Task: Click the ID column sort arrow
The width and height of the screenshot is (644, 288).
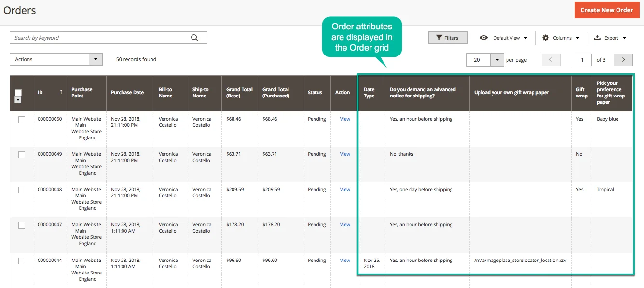Action: [61, 92]
